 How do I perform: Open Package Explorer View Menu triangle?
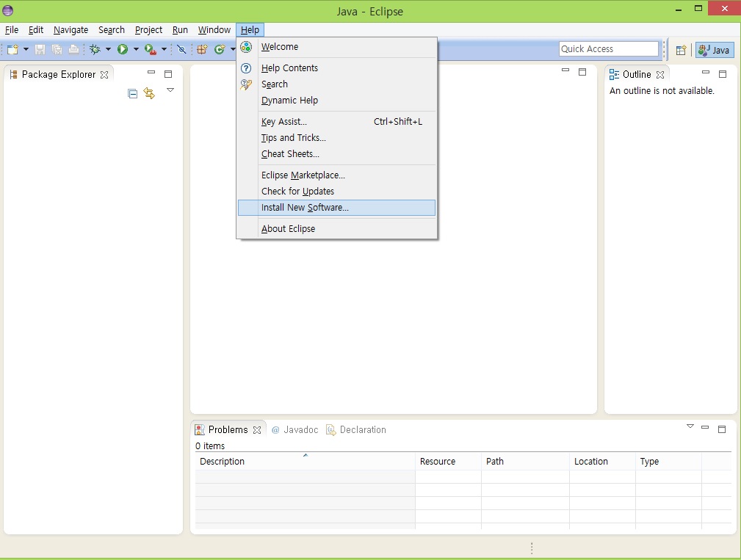pos(170,90)
